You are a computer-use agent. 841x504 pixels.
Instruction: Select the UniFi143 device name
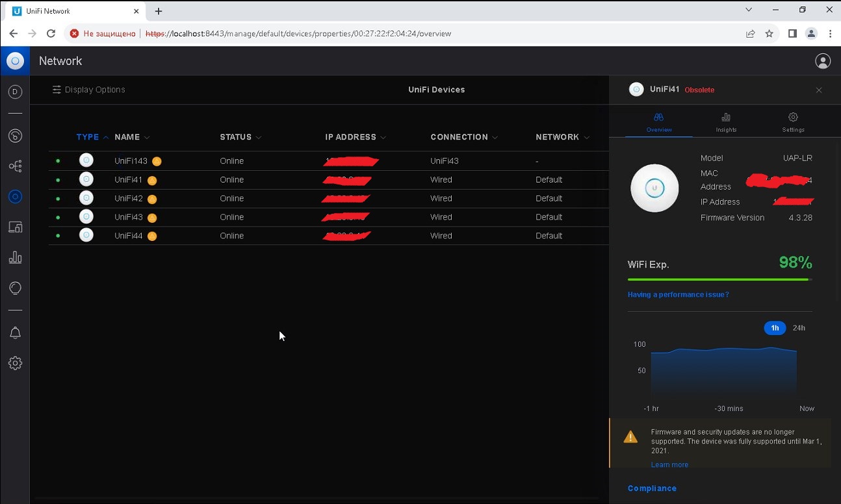(131, 161)
